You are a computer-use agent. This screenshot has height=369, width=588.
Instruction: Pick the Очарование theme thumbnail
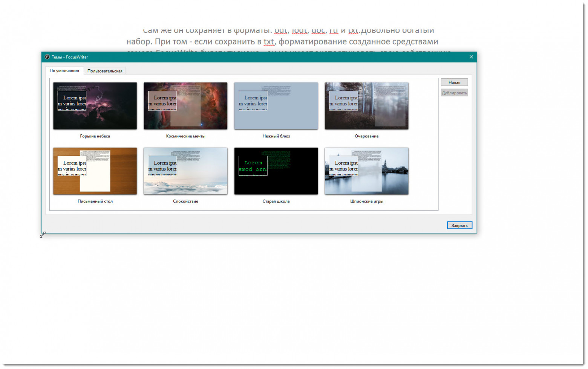(366, 106)
